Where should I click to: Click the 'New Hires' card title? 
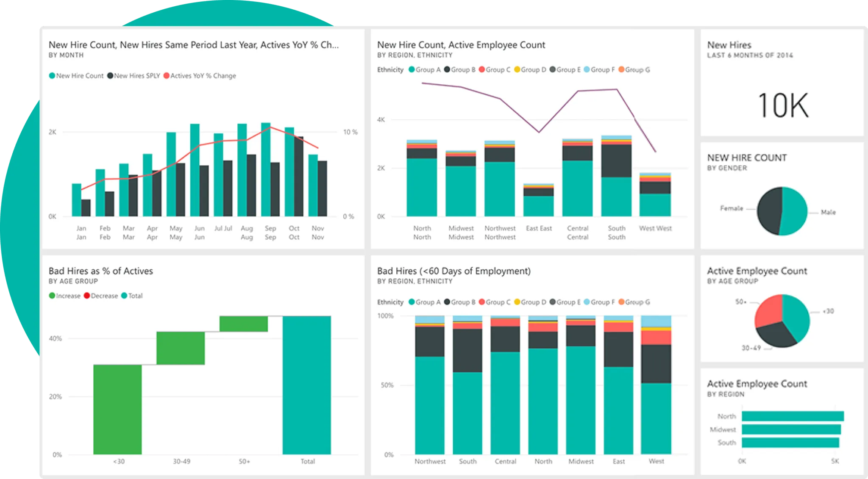[729, 45]
